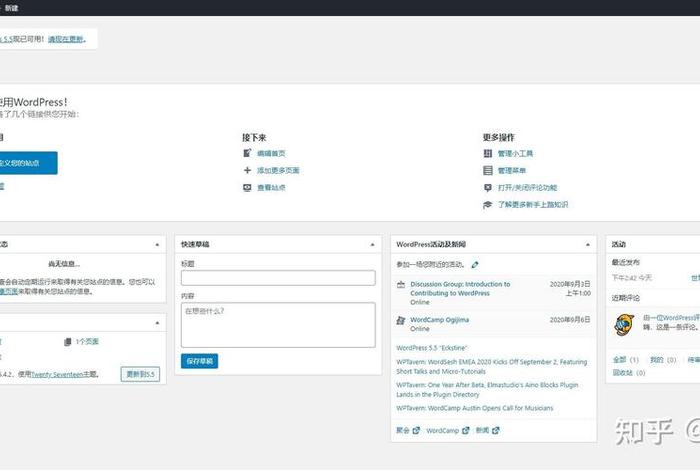Open the 编辑首页 edit homepage link

point(271,154)
